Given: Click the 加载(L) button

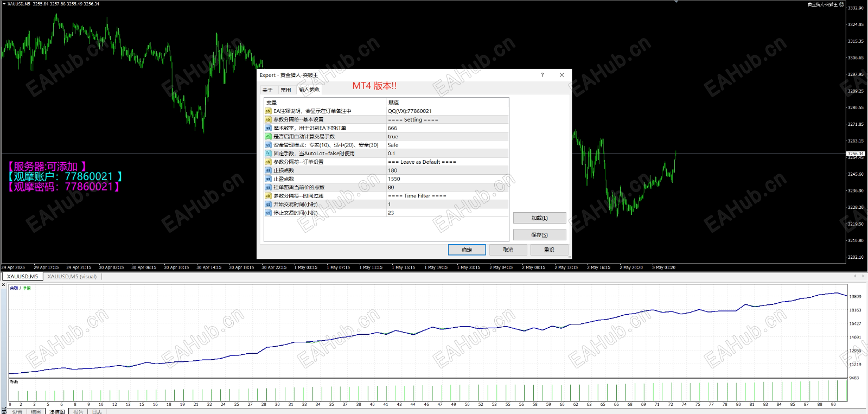Looking at the screenshot, I should coord(539,218).
